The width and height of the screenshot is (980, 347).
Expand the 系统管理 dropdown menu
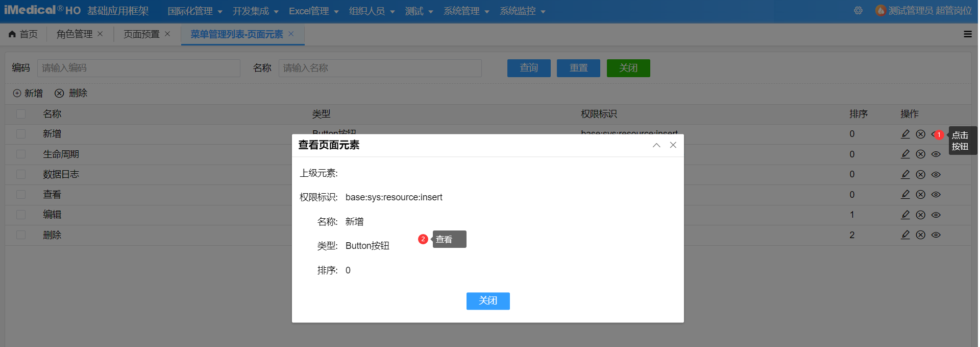point(467,11)
